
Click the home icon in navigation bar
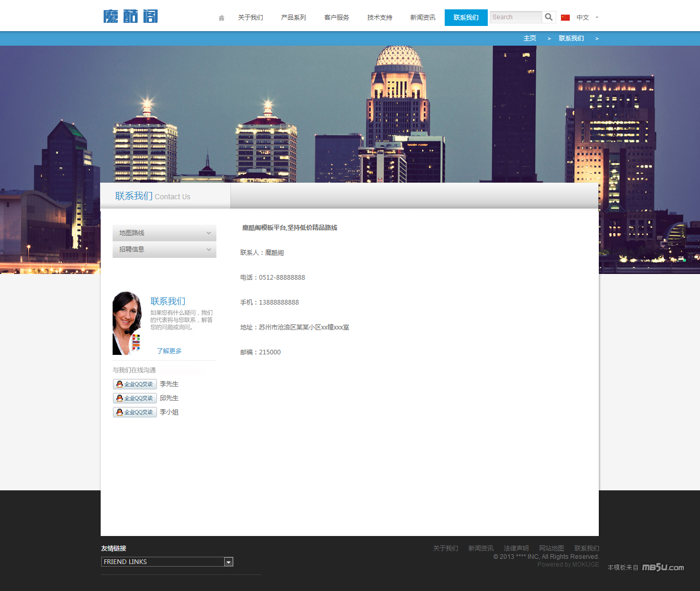222,18
